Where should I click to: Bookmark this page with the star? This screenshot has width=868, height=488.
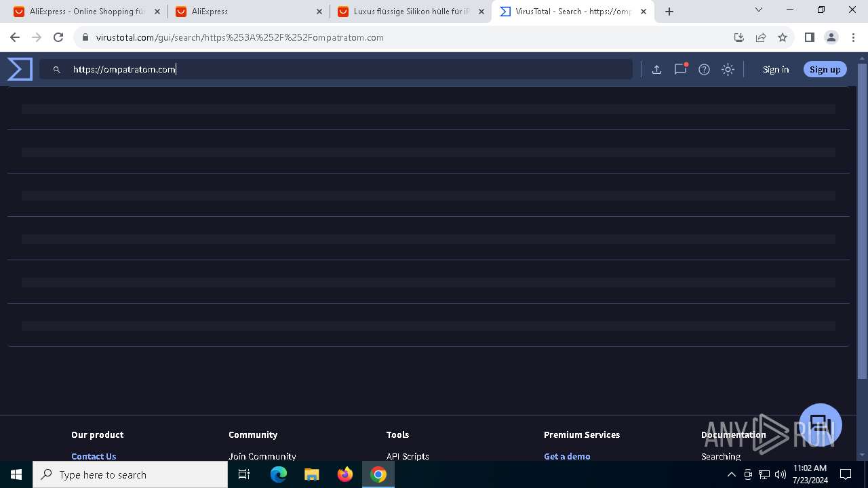[783, 37]
